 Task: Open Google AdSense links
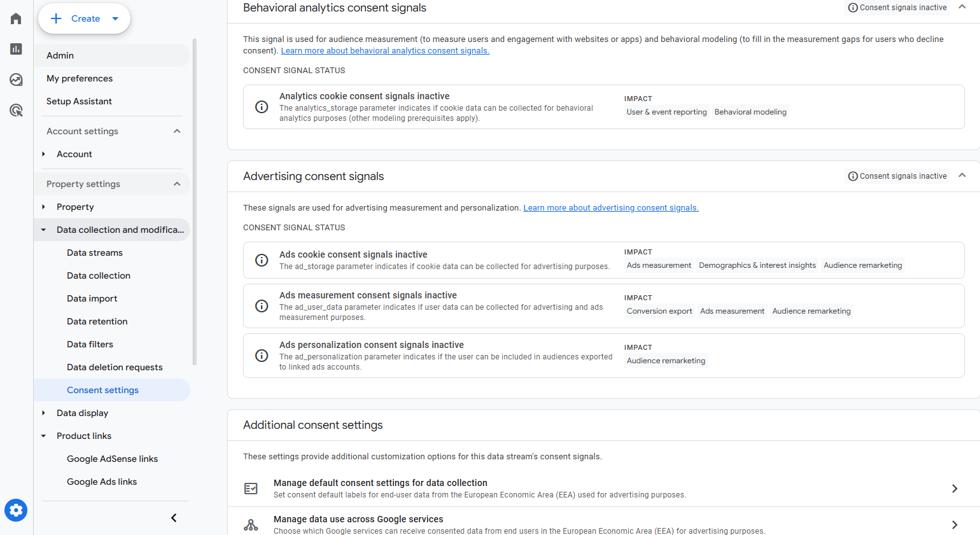[x=112, y=459]
